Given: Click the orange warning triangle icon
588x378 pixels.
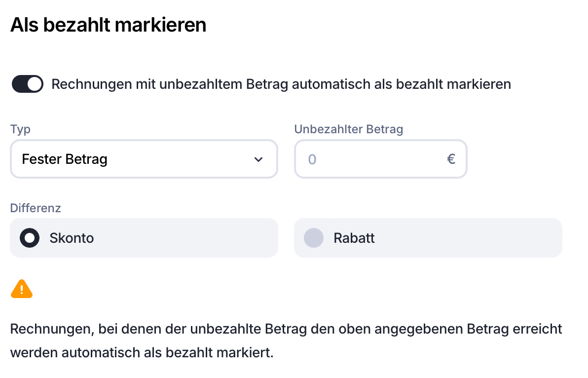Looking at the screenshot, I should 22,289.
